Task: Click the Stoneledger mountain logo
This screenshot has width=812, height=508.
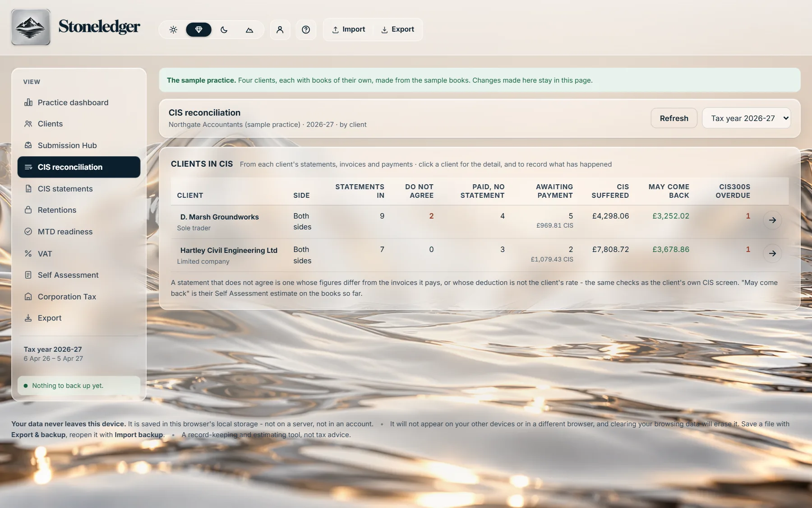Action: [x=31, y=27]
